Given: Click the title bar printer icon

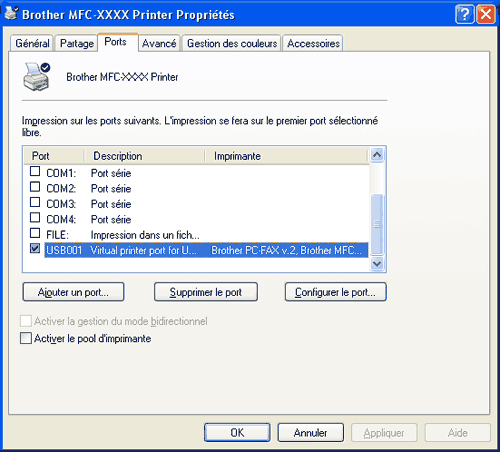Looking at the screenshot, I should [11, 14].
